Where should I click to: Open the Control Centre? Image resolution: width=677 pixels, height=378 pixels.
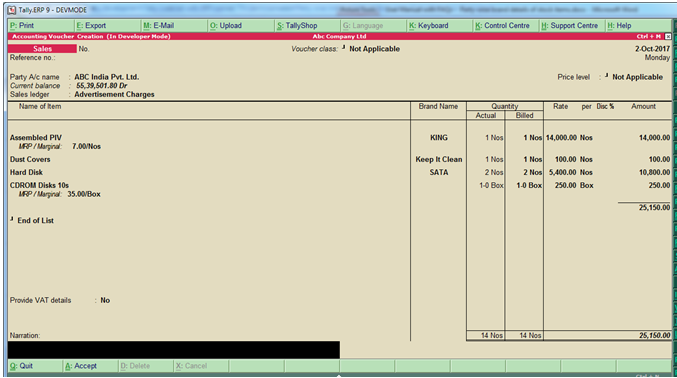tap(506, 25)
